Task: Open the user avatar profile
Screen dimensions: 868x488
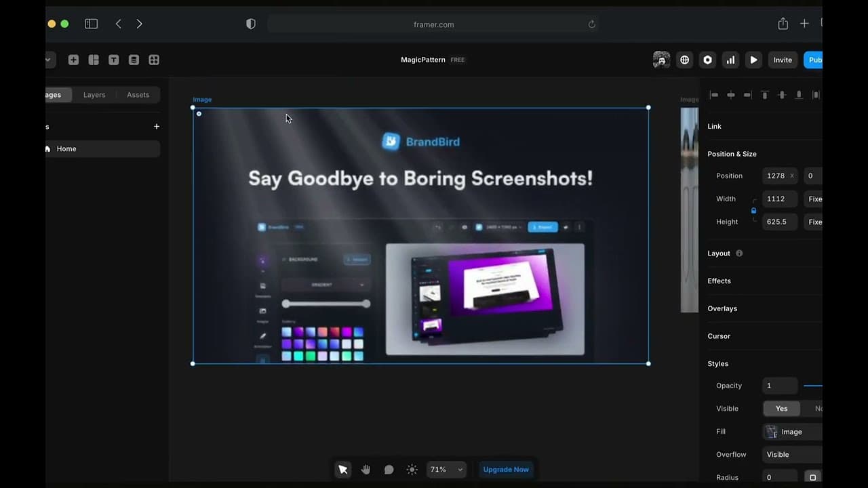Action: (661, 60)
